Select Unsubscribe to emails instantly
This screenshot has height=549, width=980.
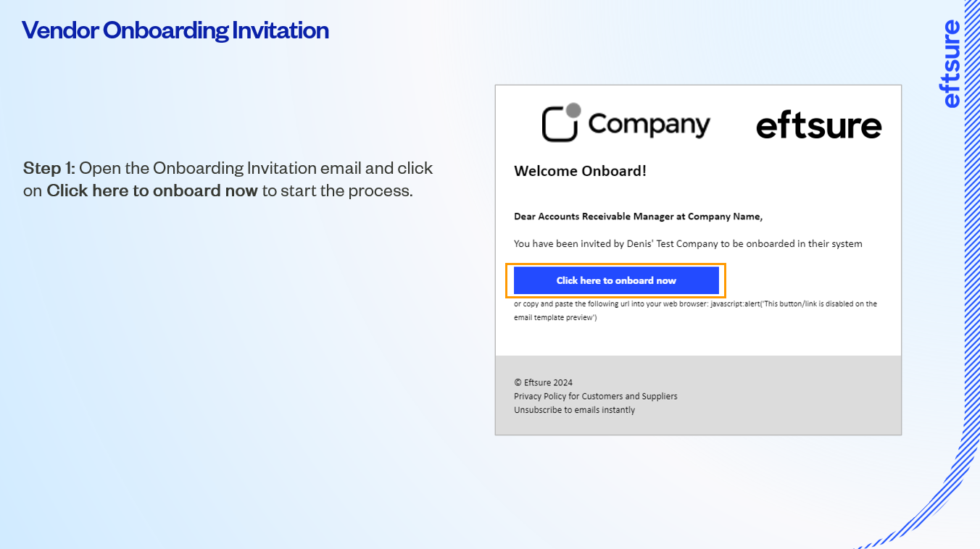[574, 409]
